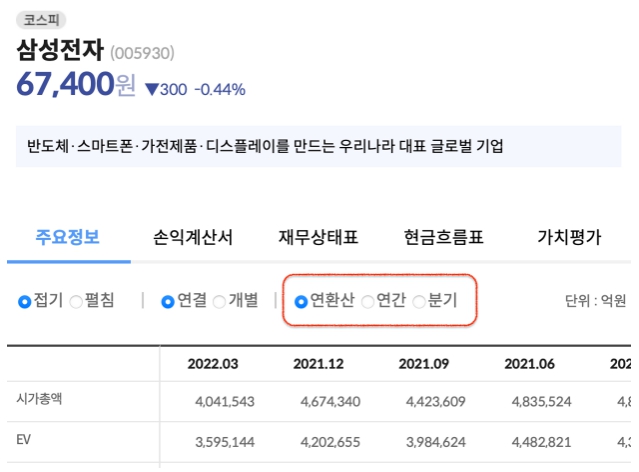Click the 시가총액 row label
The height and width of the screenshot is (472, 639).
pos(39,398)
